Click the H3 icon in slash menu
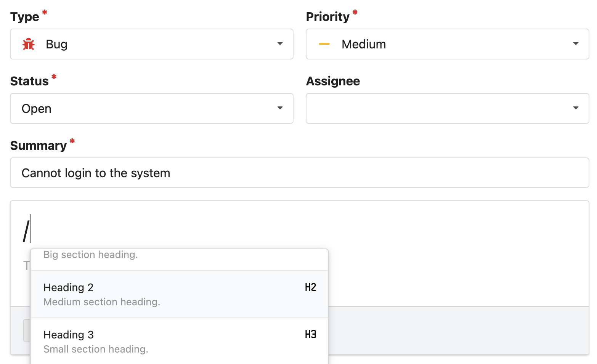 (310, 335)
